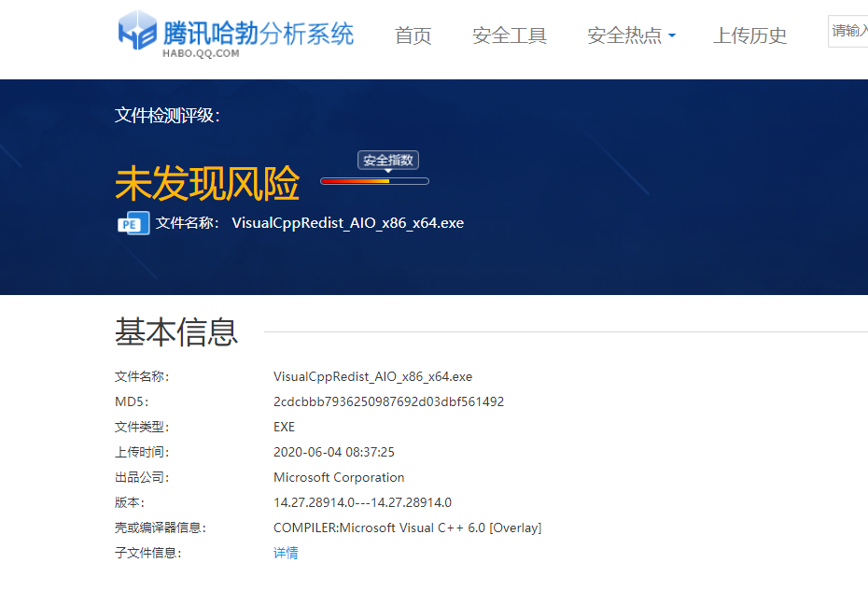Click the COMPILER:Microsoft Visual C++ 6.0 value
The width and height of the screenshot is (868, 591).
point(408,528)
